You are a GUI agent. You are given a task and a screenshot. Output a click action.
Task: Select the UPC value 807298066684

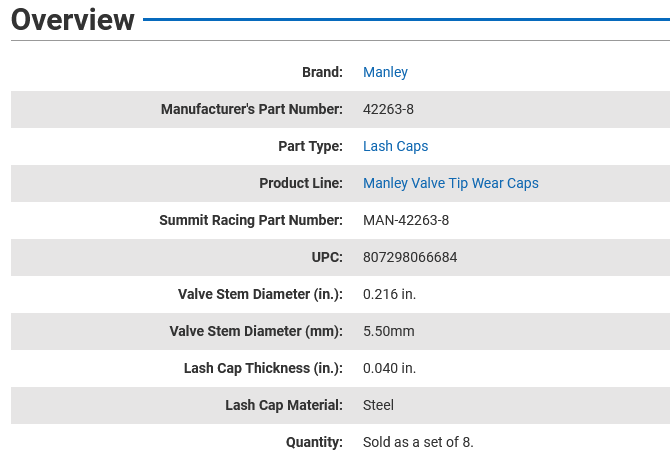click(x=410, y=257)
